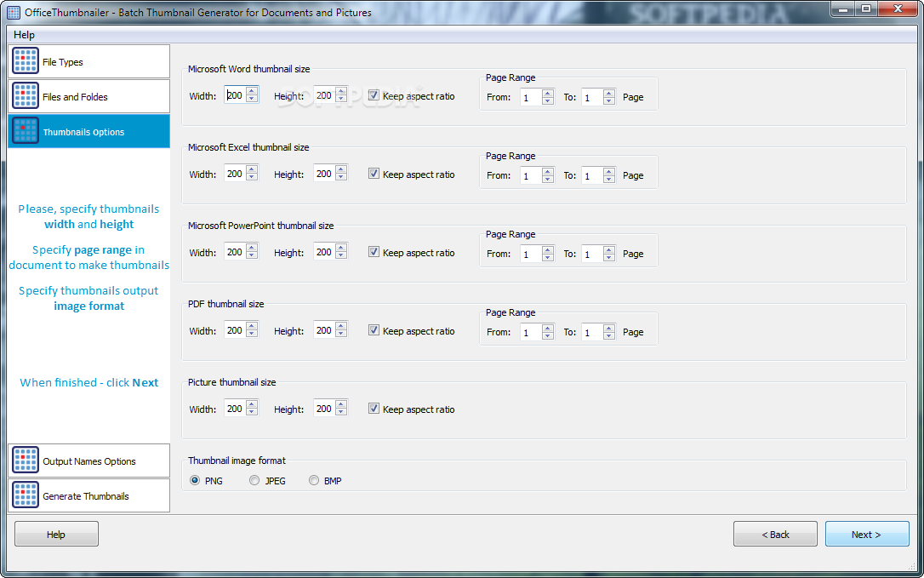This screenshot has width=924, height=578.
Task: Increase PDF page range To value
Action: (x=608, y=328)
